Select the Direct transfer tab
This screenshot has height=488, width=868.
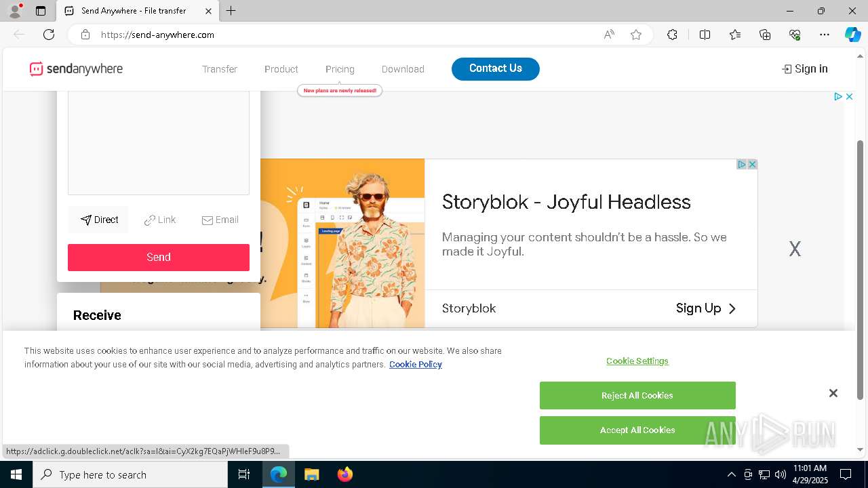(x=99, y=220)
